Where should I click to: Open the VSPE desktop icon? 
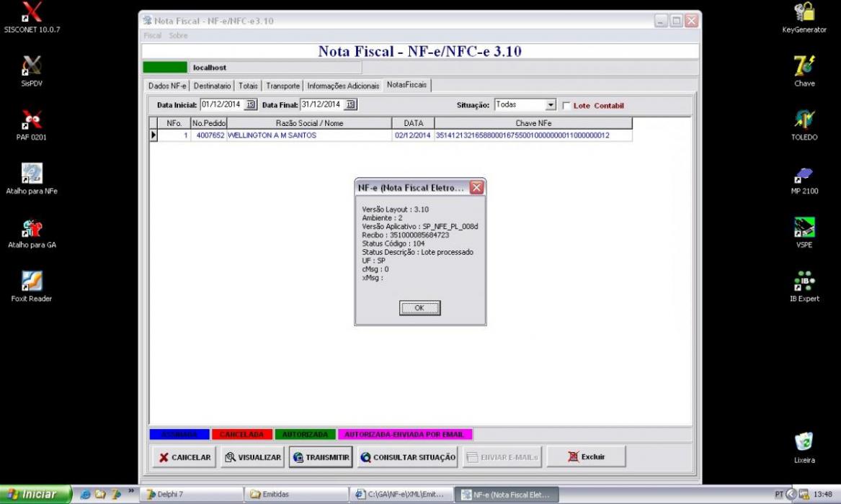coord(804,233)
